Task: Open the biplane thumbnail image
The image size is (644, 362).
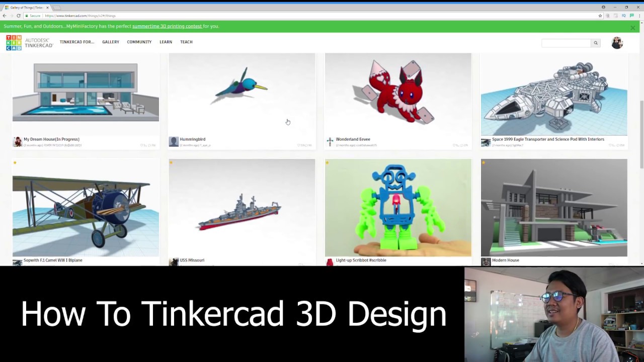Action: coord(86,208)
